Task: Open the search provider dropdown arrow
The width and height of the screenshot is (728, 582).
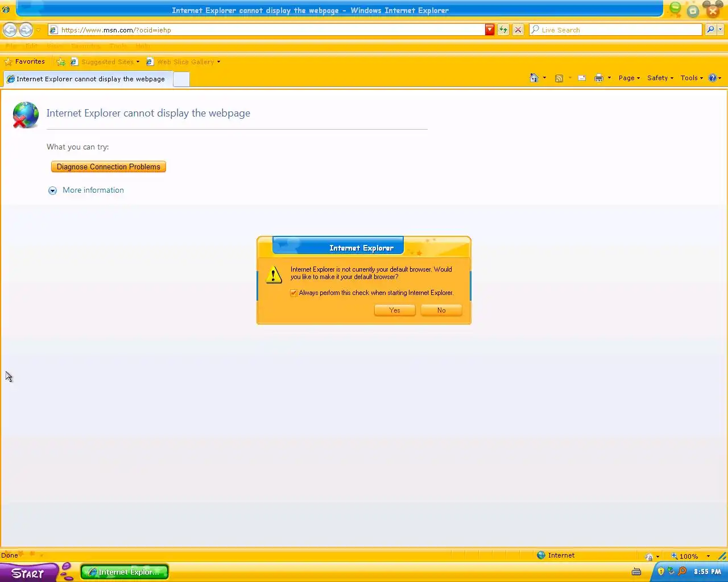Action: pyautogui.click(x=720, y=30)
